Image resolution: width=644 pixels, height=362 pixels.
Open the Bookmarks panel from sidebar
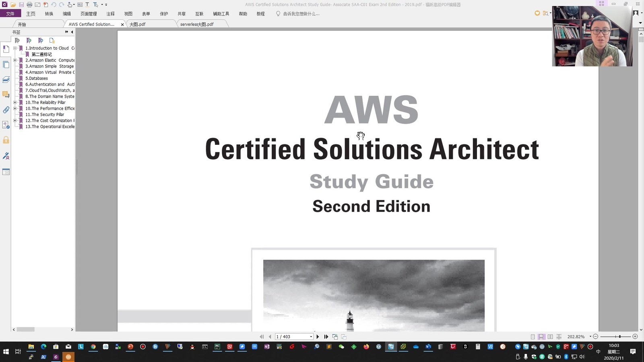pyautogui.click(x=6, y=49)
